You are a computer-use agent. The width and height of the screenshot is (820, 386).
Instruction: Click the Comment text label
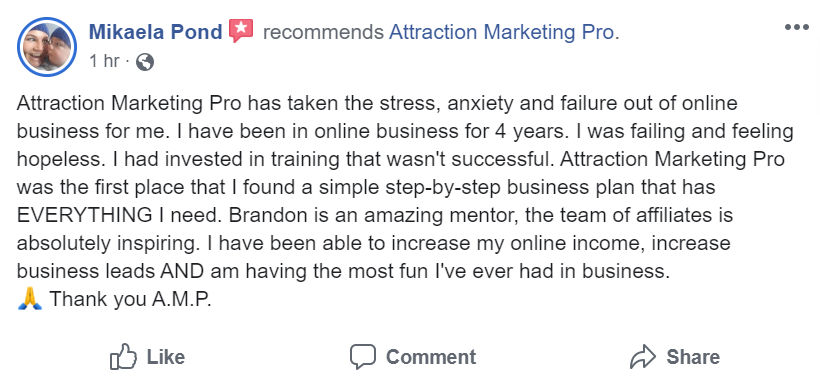431,357
